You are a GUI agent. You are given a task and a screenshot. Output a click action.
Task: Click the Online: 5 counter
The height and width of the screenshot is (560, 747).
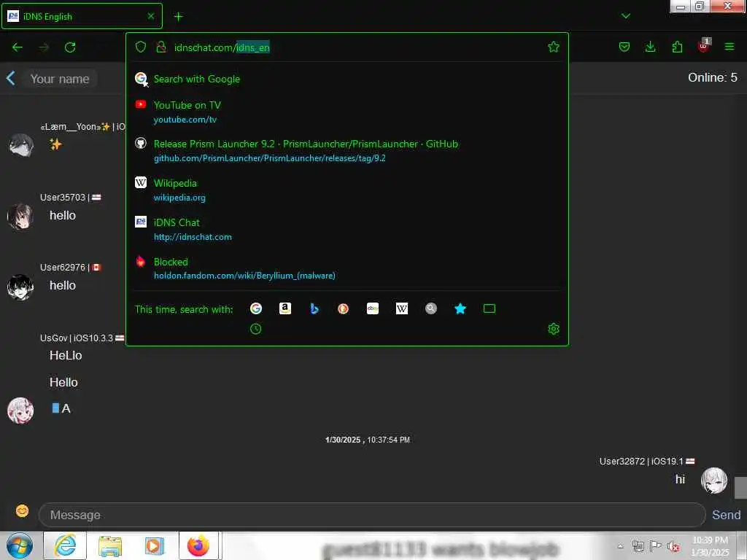click(712, 77)
